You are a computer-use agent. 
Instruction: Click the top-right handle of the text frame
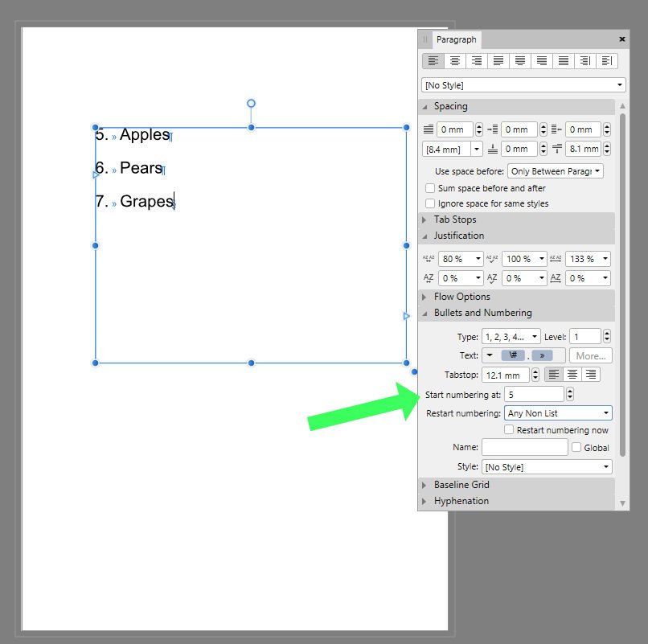tap(406, 127)
